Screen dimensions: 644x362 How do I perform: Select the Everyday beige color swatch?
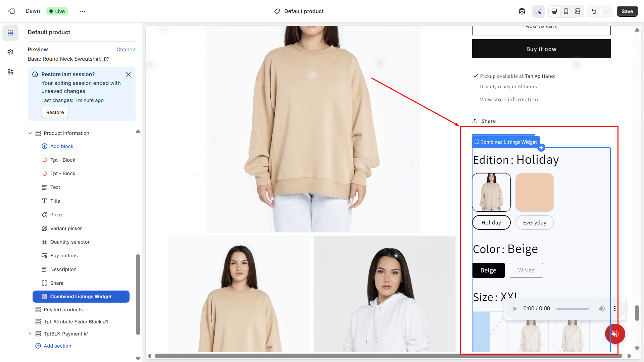tap(535, 192)
